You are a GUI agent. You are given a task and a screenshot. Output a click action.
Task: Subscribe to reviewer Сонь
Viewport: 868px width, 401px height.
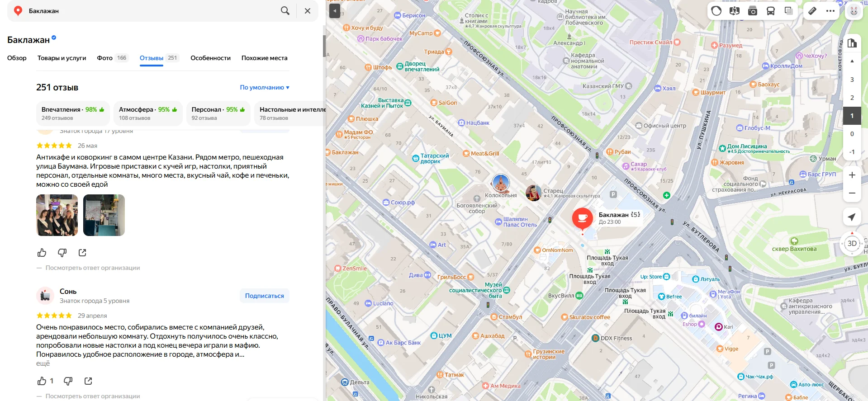pos(265,296)
